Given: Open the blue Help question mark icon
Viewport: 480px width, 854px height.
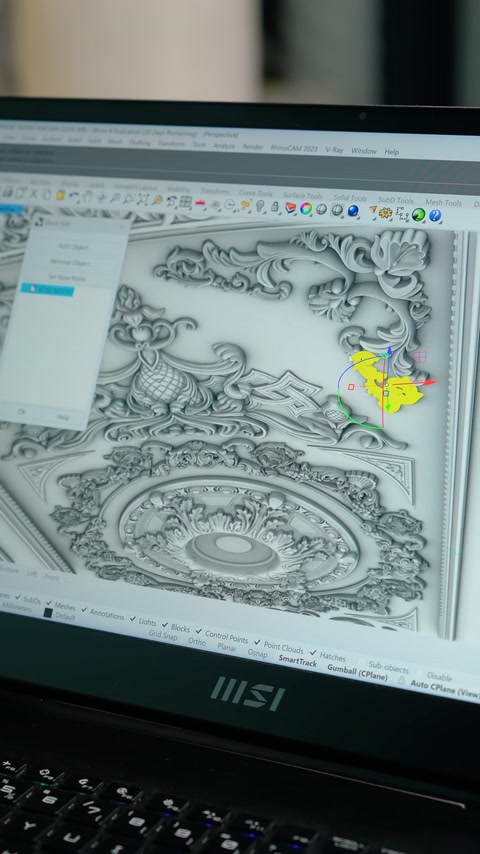Looking at the screenshot, I should click(x=434, y=215).
